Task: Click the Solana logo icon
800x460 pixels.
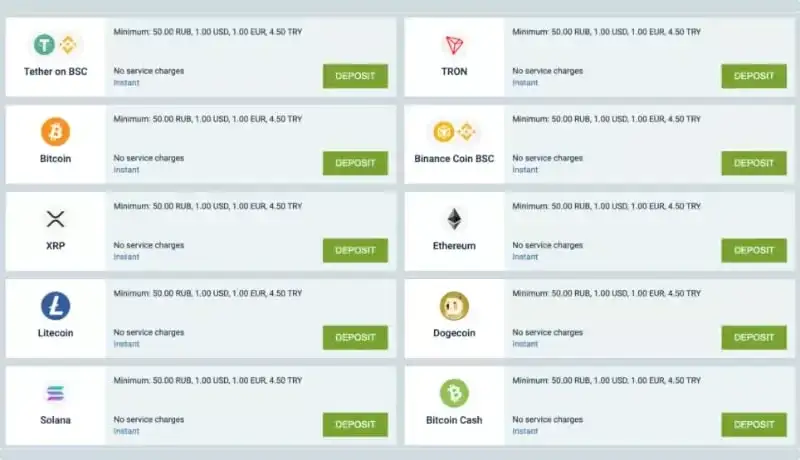Action: 56,393
